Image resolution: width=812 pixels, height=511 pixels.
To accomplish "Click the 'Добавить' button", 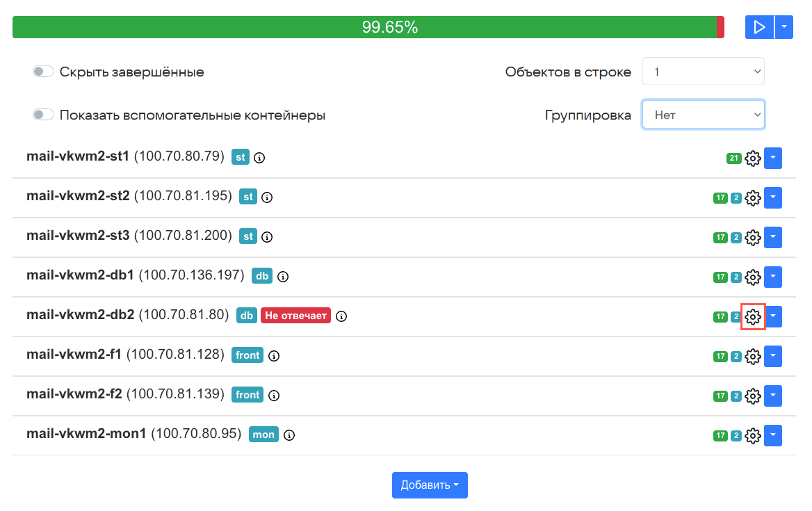I will coord(430,485).
